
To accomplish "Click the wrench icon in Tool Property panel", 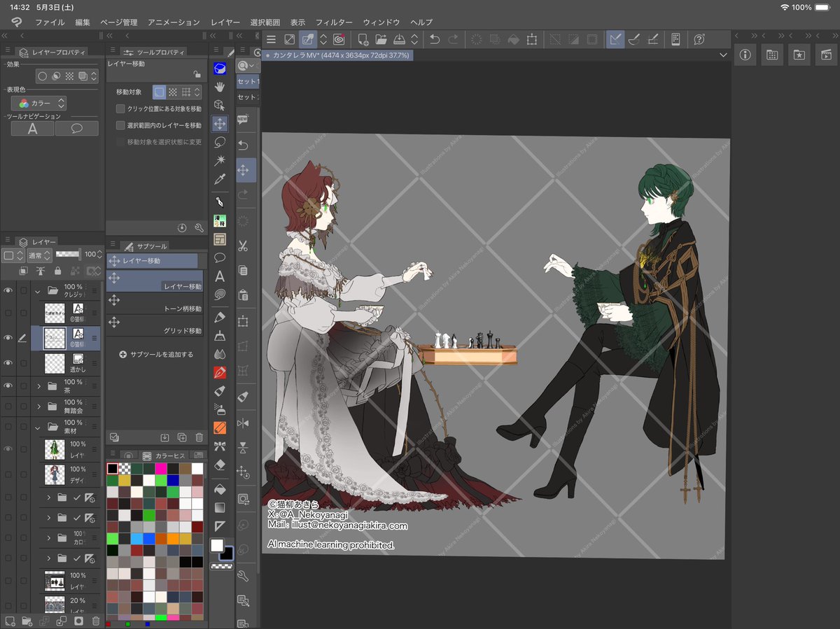I will coord(199,227).
